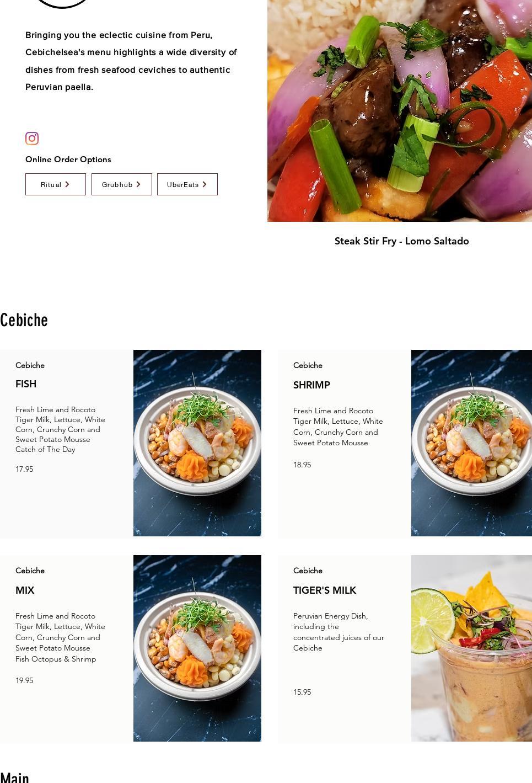
Task: Click the Shrimp cebiche bowl image
Action: tap(471, 443)
